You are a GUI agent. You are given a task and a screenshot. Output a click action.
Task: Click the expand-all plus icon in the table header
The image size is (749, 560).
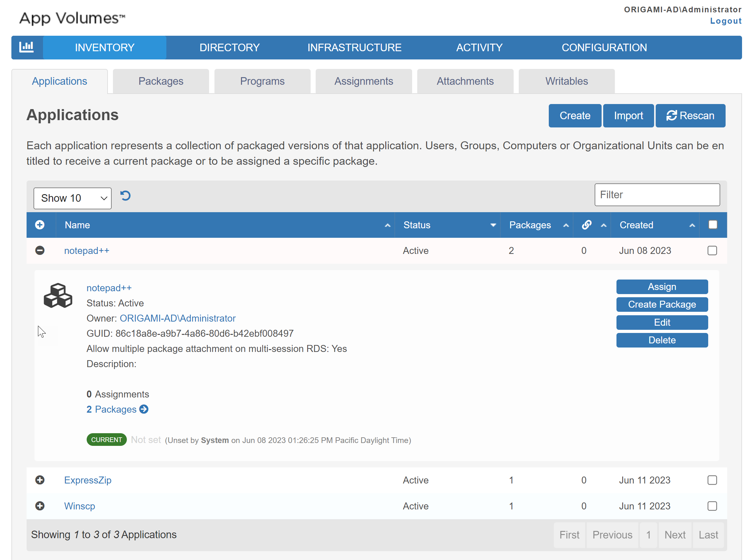click(40, 225)
